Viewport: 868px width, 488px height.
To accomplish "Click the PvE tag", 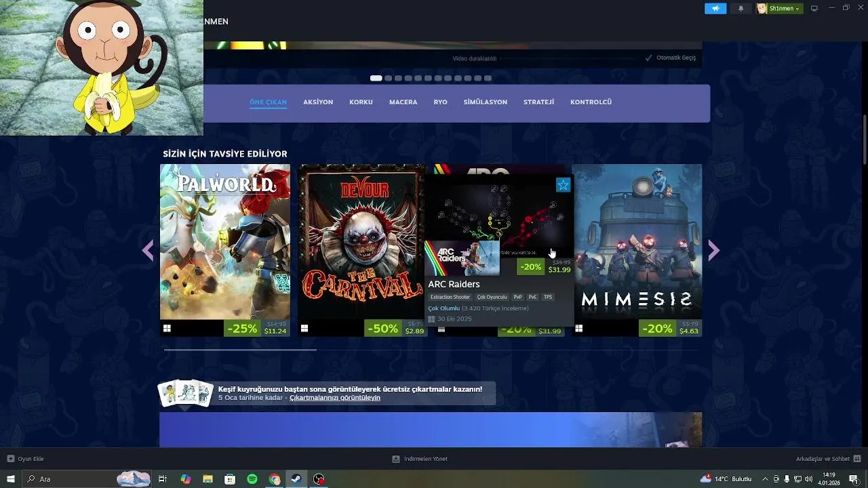I will [x=532, y=297].
